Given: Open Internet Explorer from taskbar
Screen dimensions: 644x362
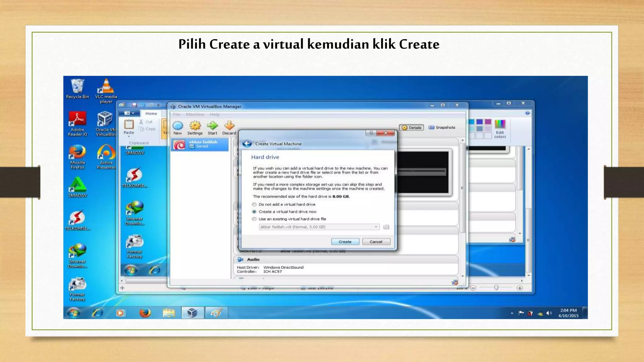Looking at the screenshot, I should [97, 313].
